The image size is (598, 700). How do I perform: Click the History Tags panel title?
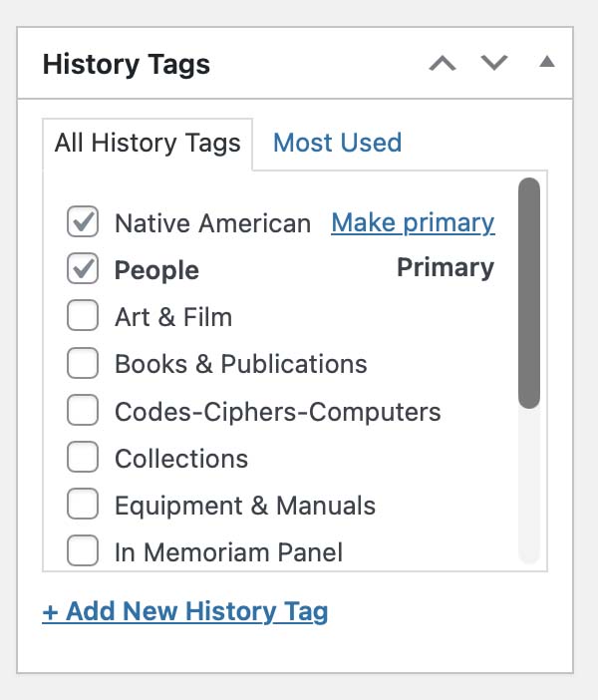[x=127, y=65]
